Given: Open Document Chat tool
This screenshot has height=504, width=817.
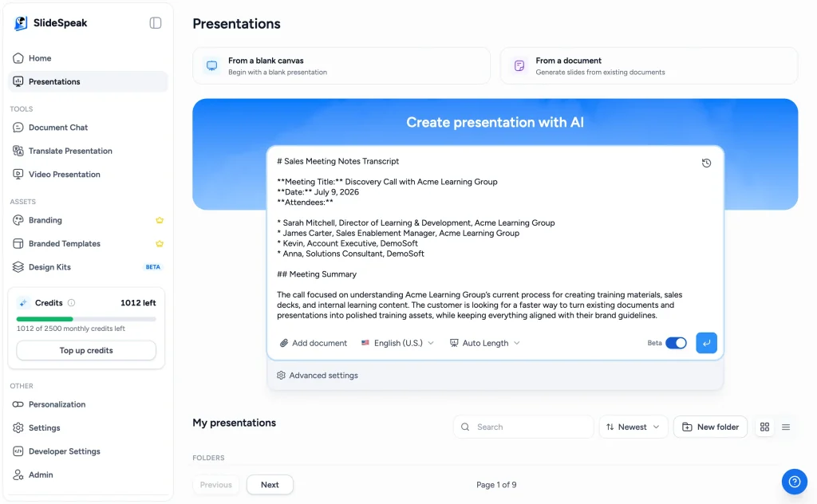Looking at the screenshot, I should click(x=88, y=127).
